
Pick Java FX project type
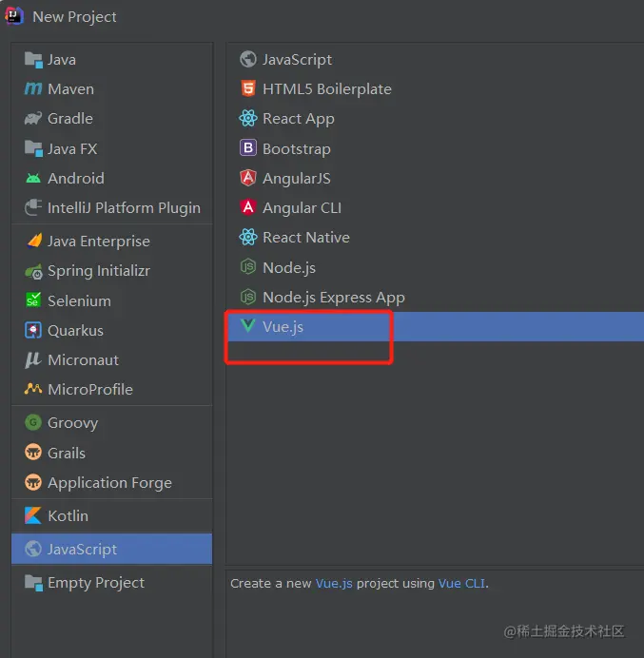(x=111, y=148)
